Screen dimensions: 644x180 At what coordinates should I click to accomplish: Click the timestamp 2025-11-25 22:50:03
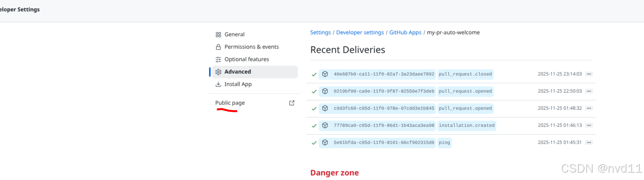559,91
